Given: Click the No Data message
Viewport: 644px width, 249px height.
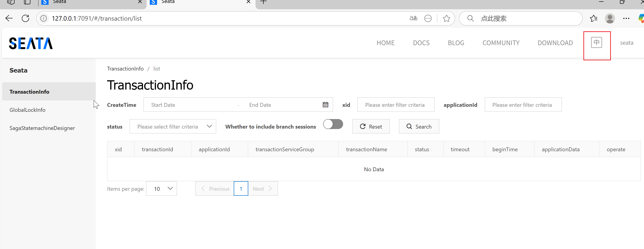Looking at the screenshot, I should tap(374, 169).
